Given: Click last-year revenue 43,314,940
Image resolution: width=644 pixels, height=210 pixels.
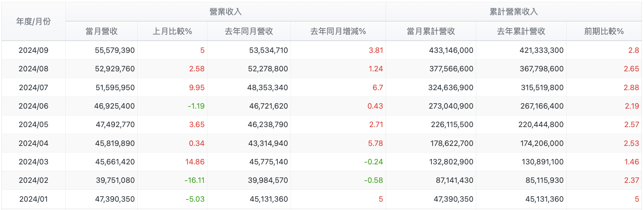Looking at the screenshot, I should (x=268, y=143).
